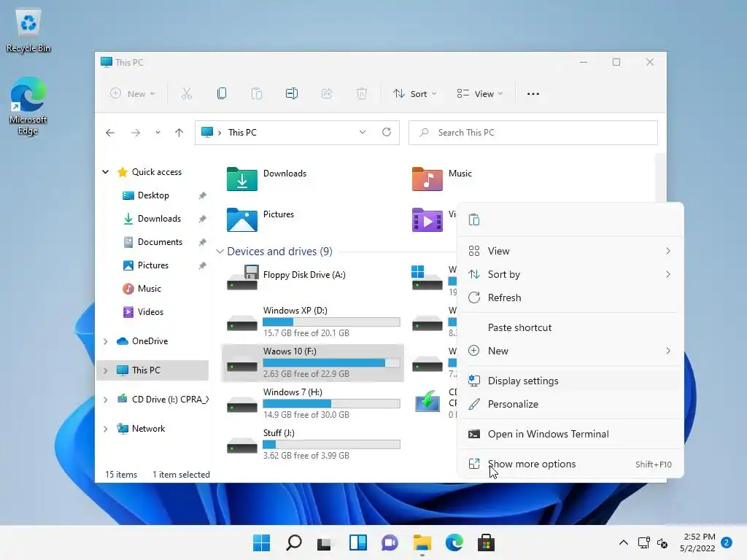Viewport: 747px width, 560px height.
Task: Click the Copy icon in toolbar
Action: point(222,94)
